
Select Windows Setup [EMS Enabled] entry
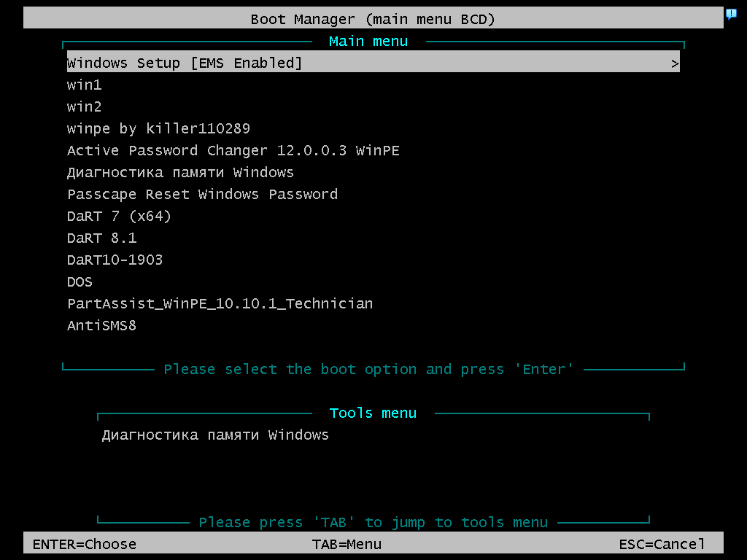coord(373,63)
